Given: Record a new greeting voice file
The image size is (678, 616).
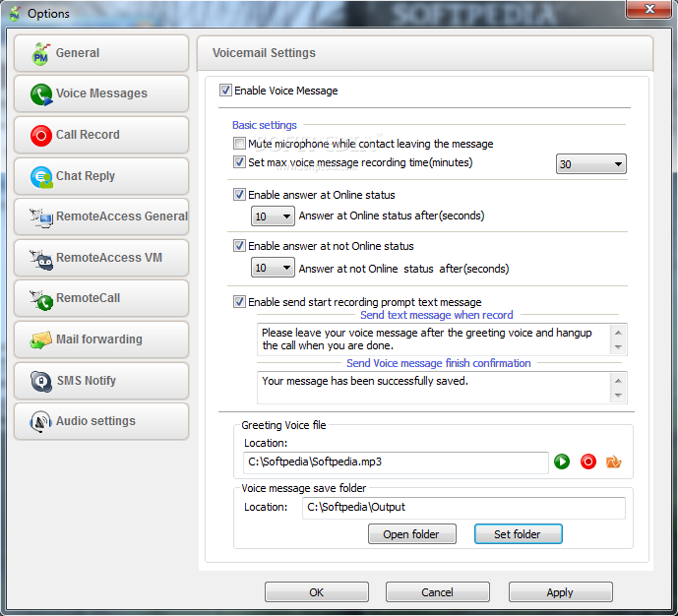Looking at the screenshot, I should (588, 462).
